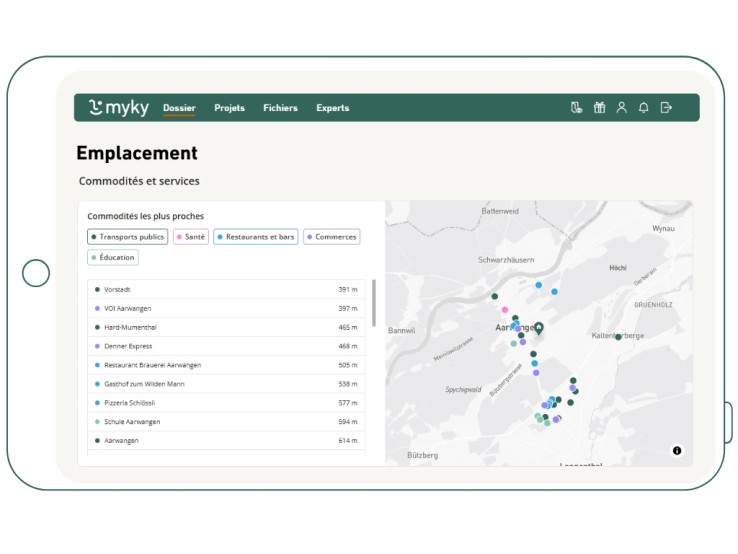This screenshot has width=738, height=554.
Task: Toggle the Transports publics filter
Action: coord(128,237)
